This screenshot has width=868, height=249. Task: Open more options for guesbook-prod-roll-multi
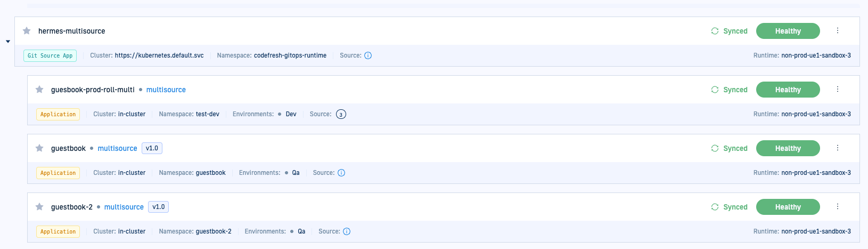click(x=837, y=90)
